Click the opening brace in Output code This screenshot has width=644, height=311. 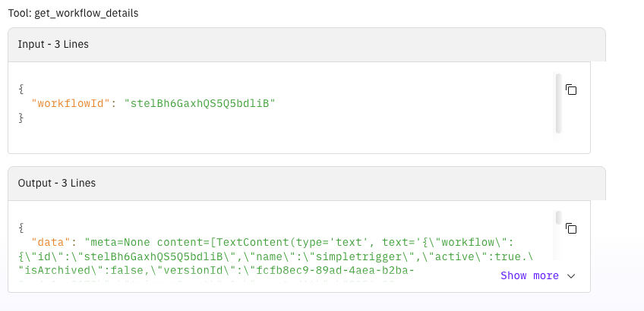coord(21,228)
